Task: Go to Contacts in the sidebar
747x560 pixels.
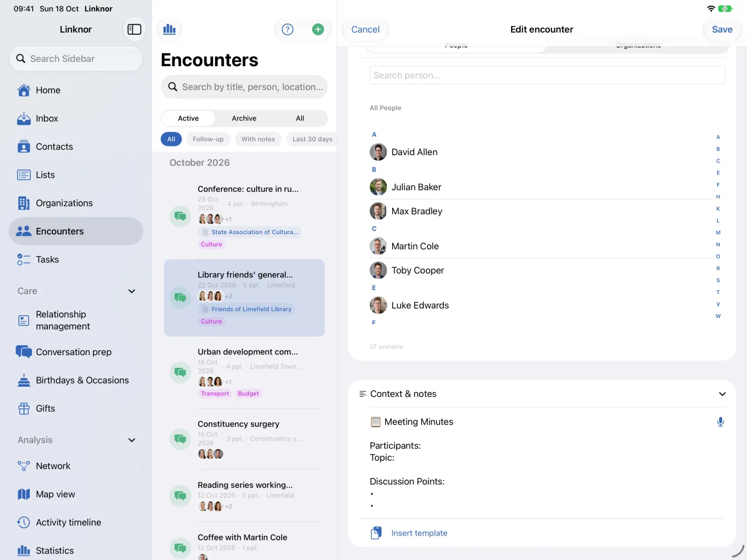Action: pos(76,147)
